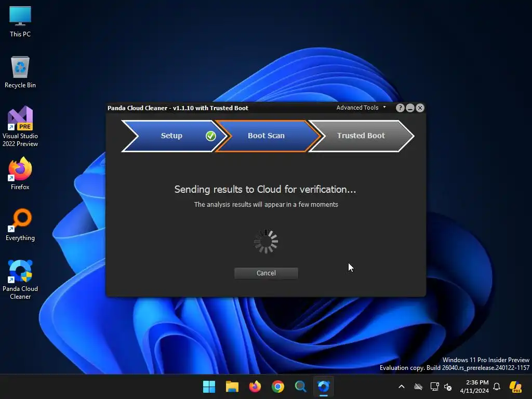
Task: Open This PC desktop icon
Action: pos(20,22)
